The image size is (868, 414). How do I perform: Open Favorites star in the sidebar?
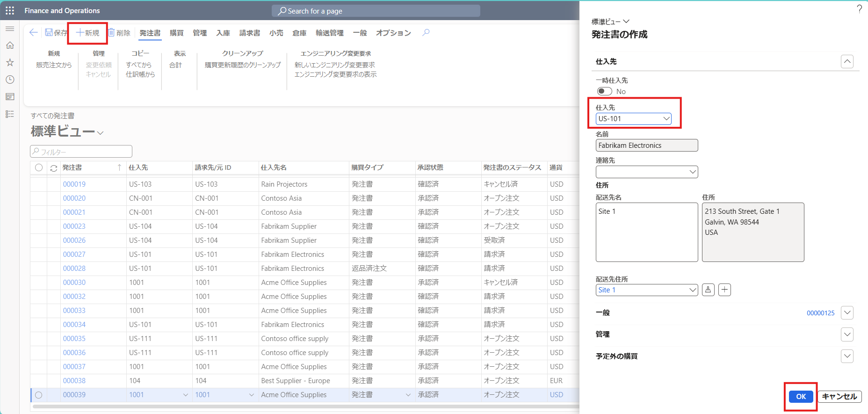(x=10, y=63)
